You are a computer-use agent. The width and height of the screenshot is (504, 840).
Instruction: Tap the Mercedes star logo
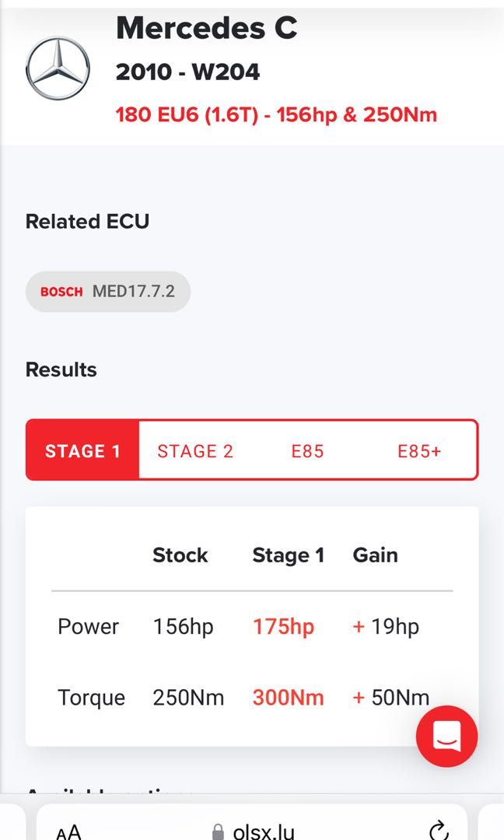(x=58, y=68)
